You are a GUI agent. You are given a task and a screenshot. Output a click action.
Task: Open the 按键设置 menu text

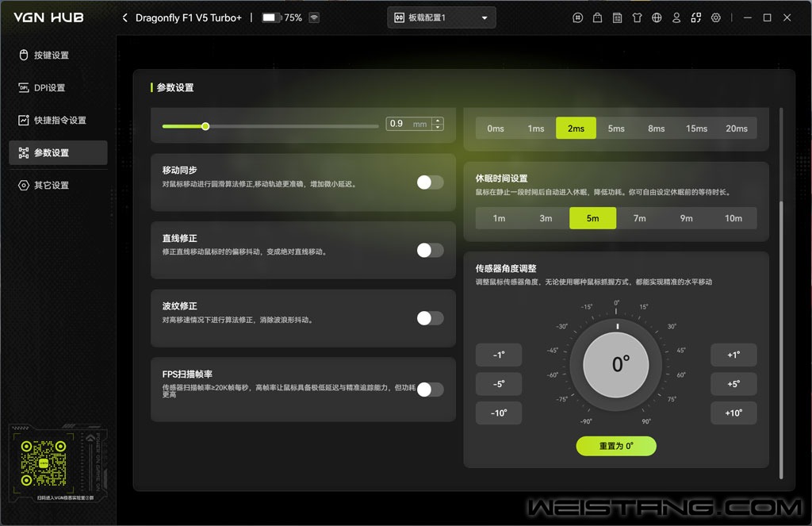52,55
